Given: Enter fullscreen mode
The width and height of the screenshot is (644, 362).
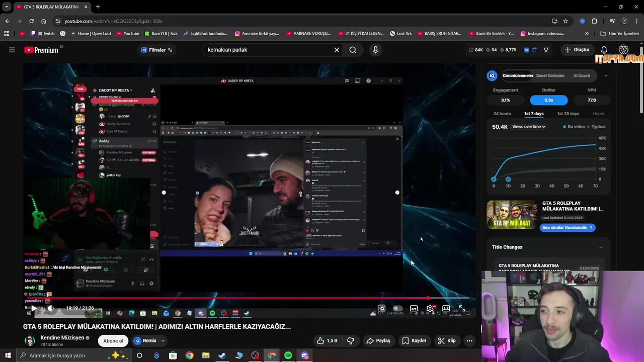Looking at the screenshot, I should (462, 308).
